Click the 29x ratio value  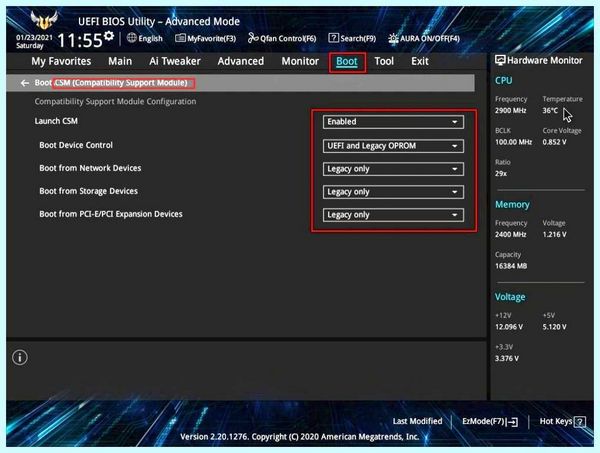coord(501,173)
